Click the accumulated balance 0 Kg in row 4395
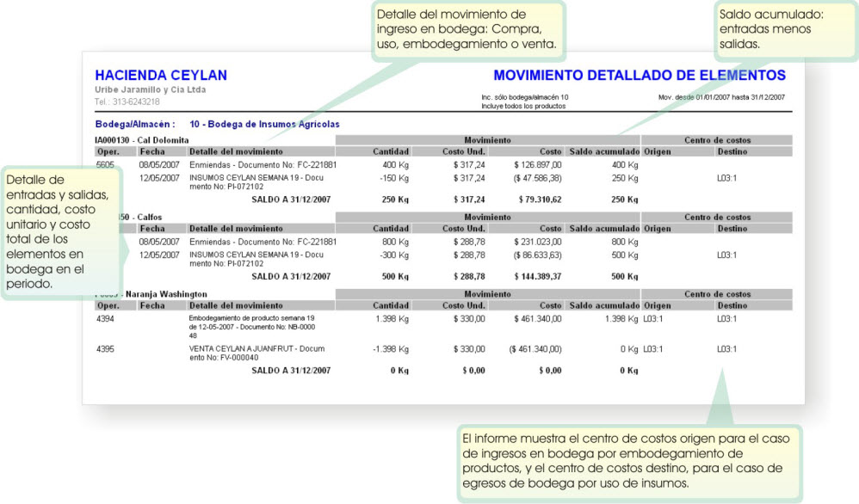Viewport: 859px width, 504px height. click(629, 349)
